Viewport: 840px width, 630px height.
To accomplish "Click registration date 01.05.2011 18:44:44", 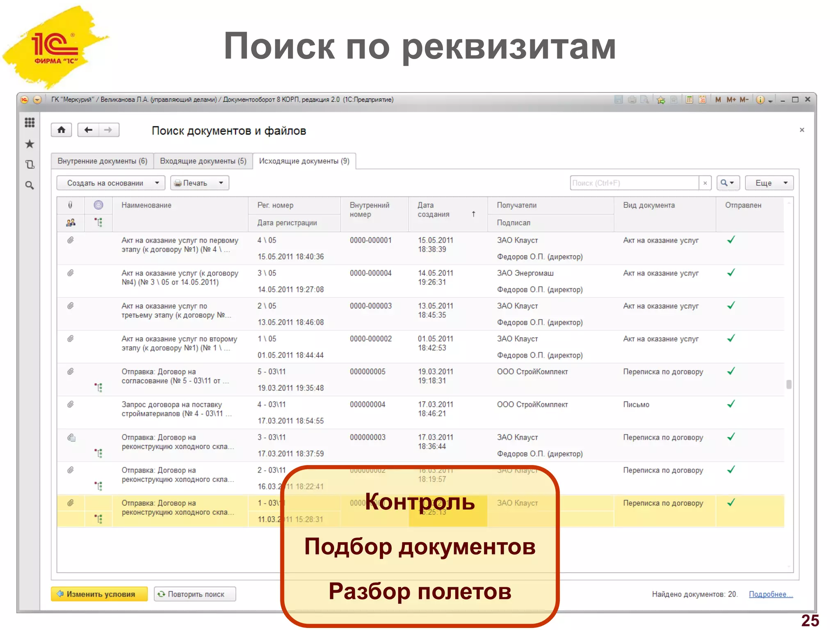I will [290, 355].
